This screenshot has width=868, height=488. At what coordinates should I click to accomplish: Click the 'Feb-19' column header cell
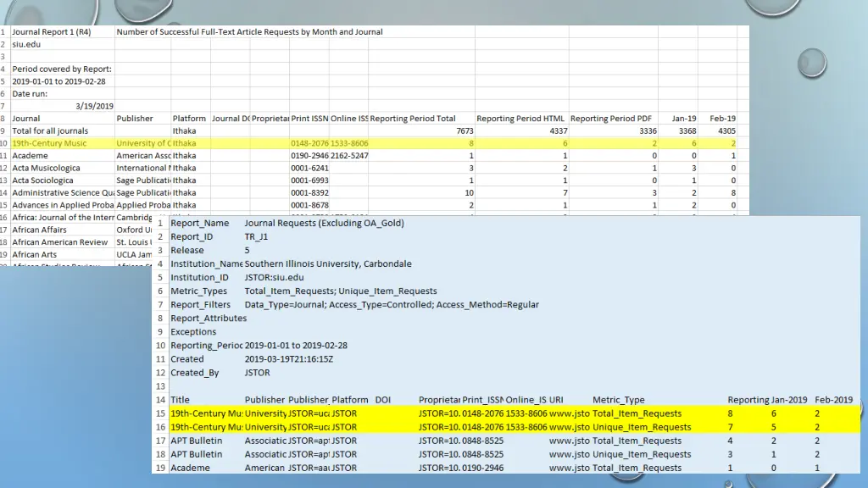tap(723, 119)
